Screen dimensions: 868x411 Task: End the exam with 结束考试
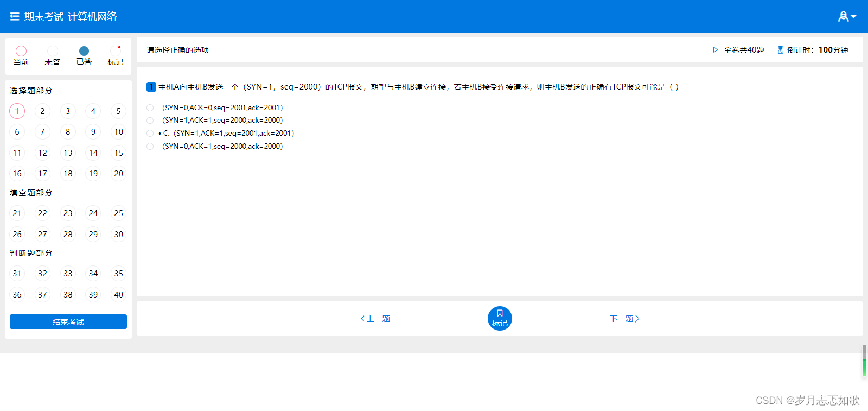pyautogui.click(x=68, y=321)
